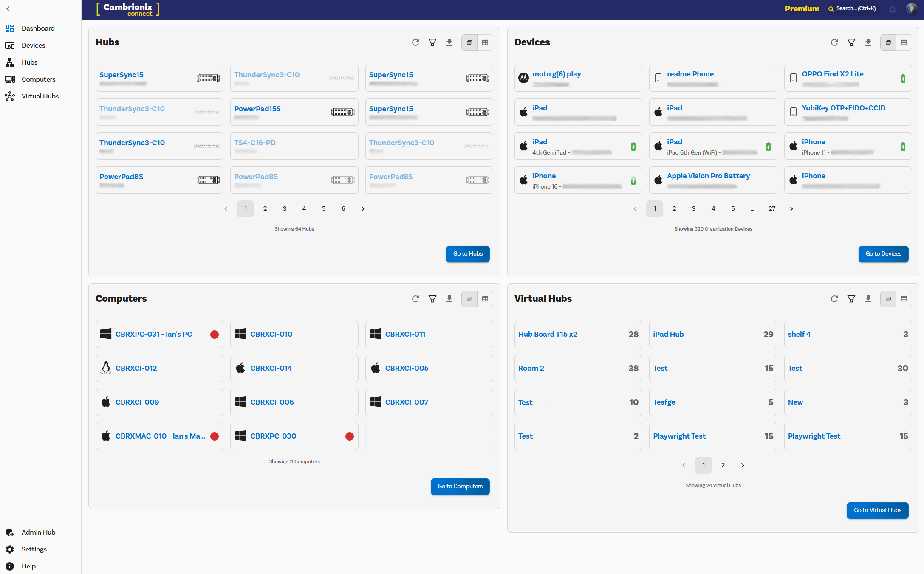Open the user profile avatar
924x574 pixels.
click(x=911, y=9)
